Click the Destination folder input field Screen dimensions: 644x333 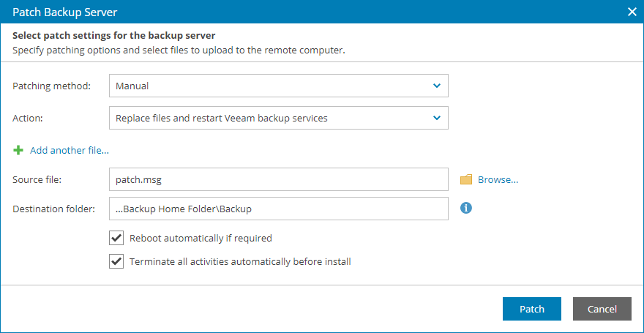279,209
